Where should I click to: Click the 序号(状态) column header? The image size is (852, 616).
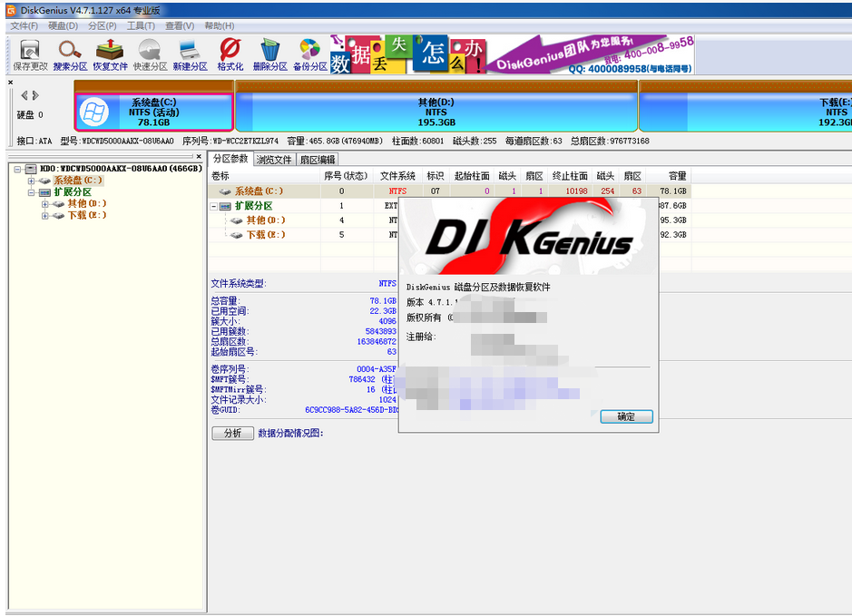(x=346, y=176)
